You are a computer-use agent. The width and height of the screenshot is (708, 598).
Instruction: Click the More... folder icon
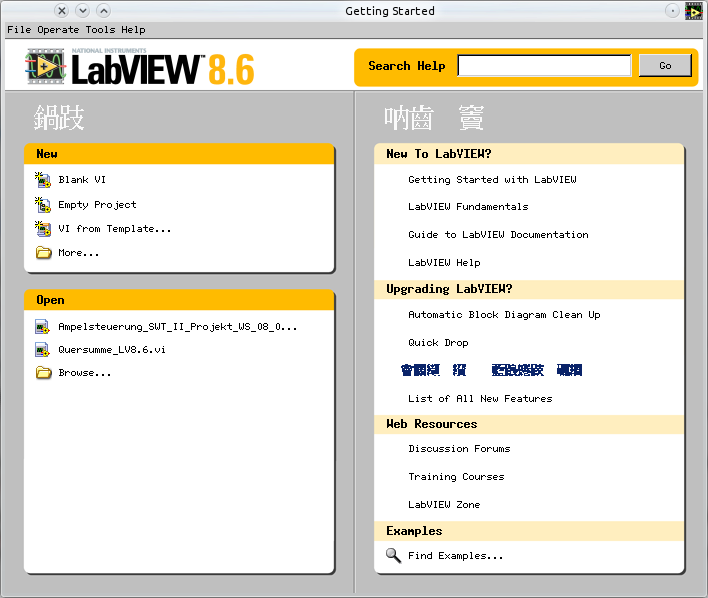43,252
